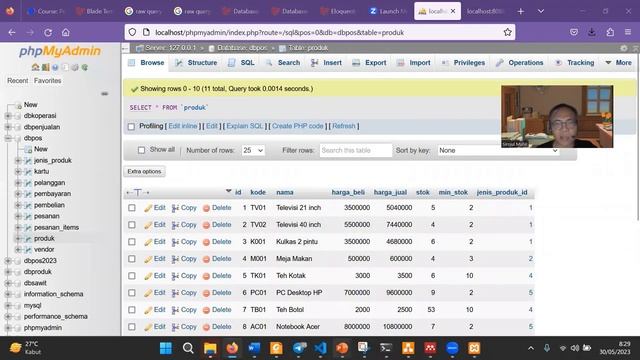Open Sort by key dropdown
The height and width of the screenshot is (360, 640).
(498, 150)
